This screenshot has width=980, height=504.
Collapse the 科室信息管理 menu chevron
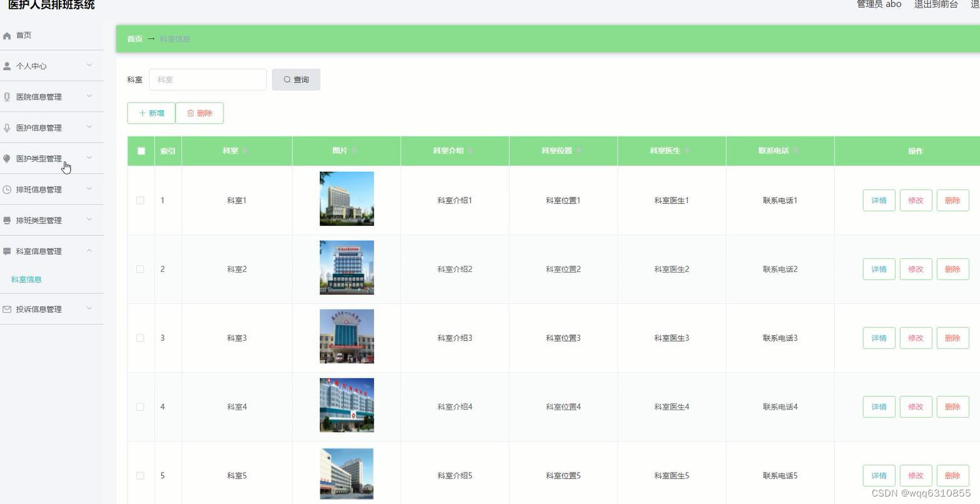89,251
